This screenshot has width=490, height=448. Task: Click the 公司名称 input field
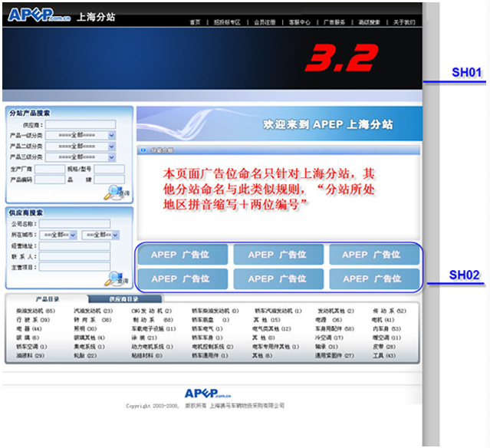74,224
